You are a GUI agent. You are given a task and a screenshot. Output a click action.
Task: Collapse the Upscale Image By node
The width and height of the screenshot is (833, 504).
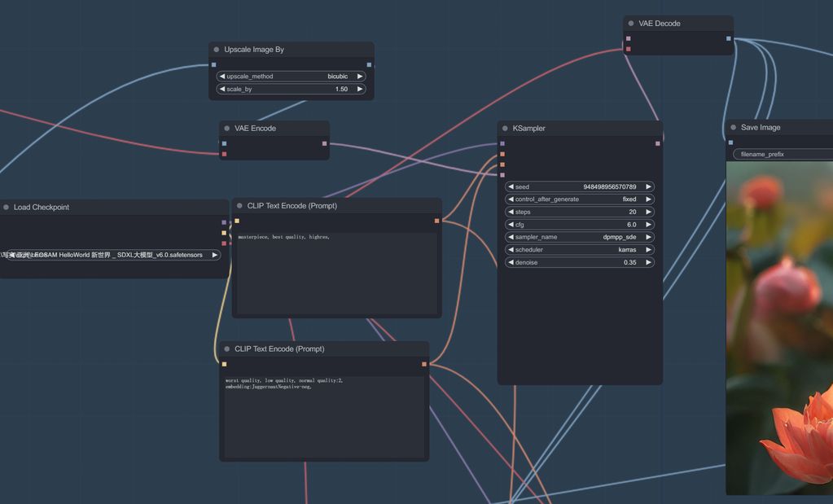point(217,50)
